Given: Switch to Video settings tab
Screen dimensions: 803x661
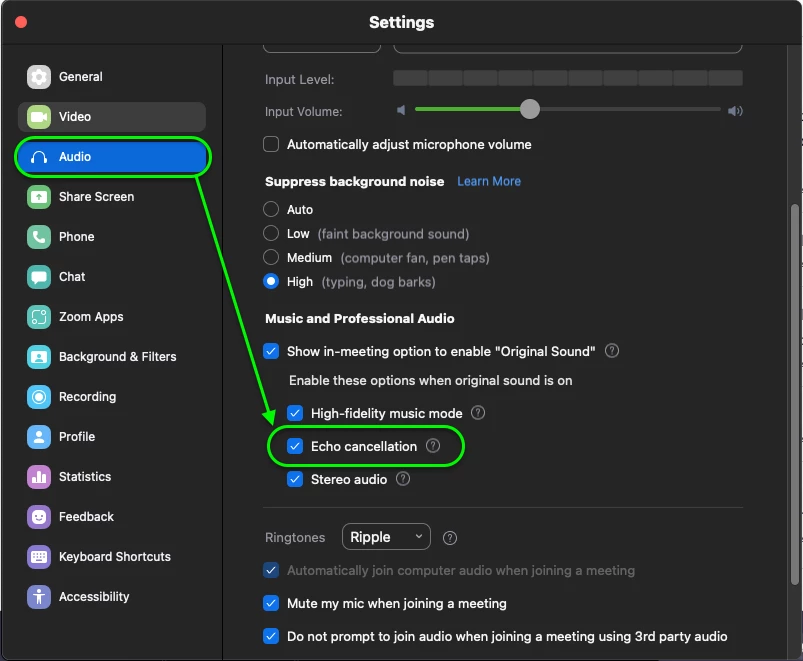Looking at the screenshot, I should click(x=112, y=117).
